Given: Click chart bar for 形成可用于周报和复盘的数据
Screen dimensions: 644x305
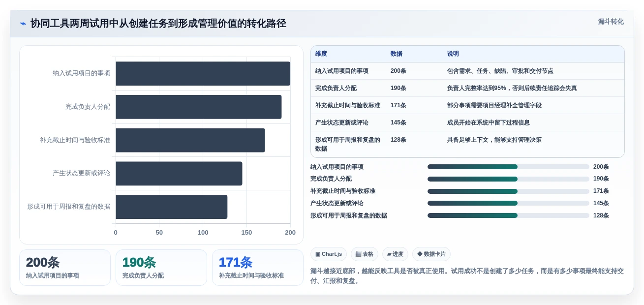Looking at the screenshot, I should tap(172, 207).
